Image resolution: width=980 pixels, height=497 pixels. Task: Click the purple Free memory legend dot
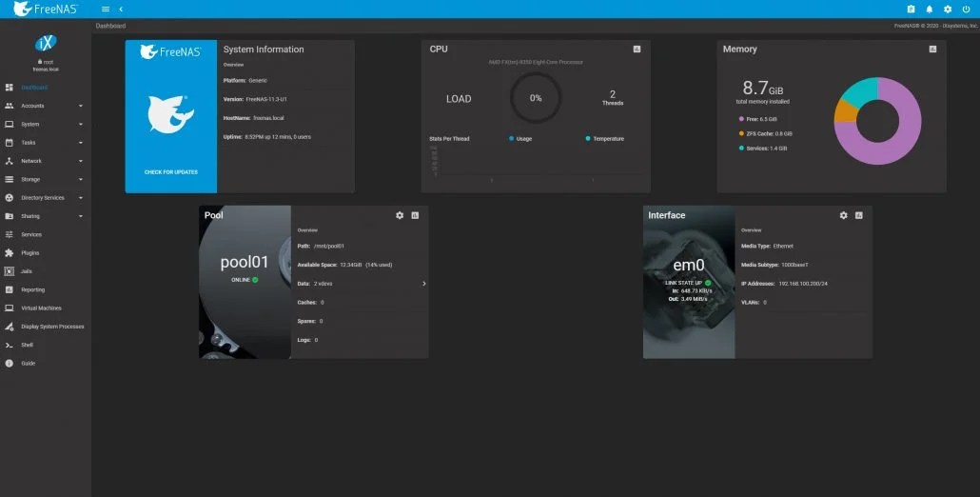741,119
